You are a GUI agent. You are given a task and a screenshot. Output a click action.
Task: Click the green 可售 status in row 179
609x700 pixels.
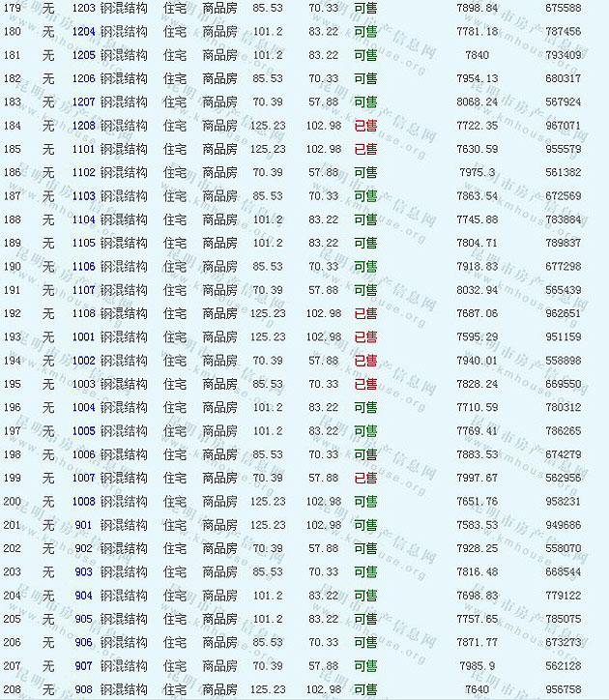365,8
